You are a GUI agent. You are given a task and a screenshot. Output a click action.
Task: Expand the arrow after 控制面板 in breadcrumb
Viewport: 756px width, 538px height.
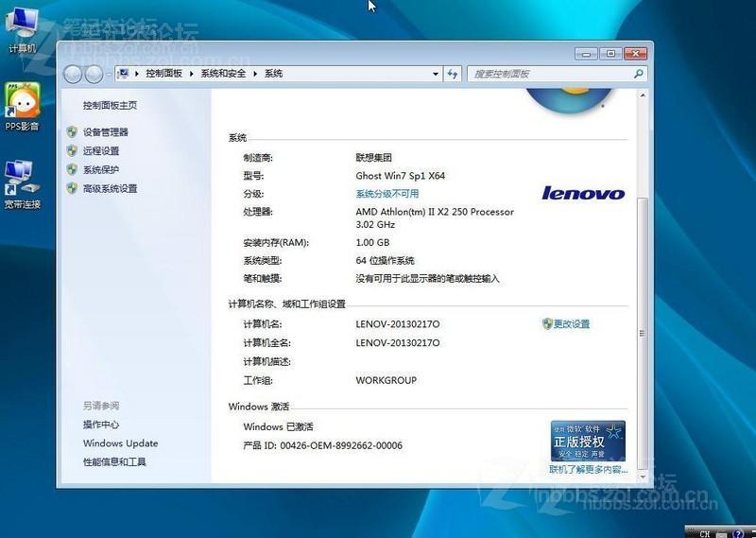coord(193,74)
